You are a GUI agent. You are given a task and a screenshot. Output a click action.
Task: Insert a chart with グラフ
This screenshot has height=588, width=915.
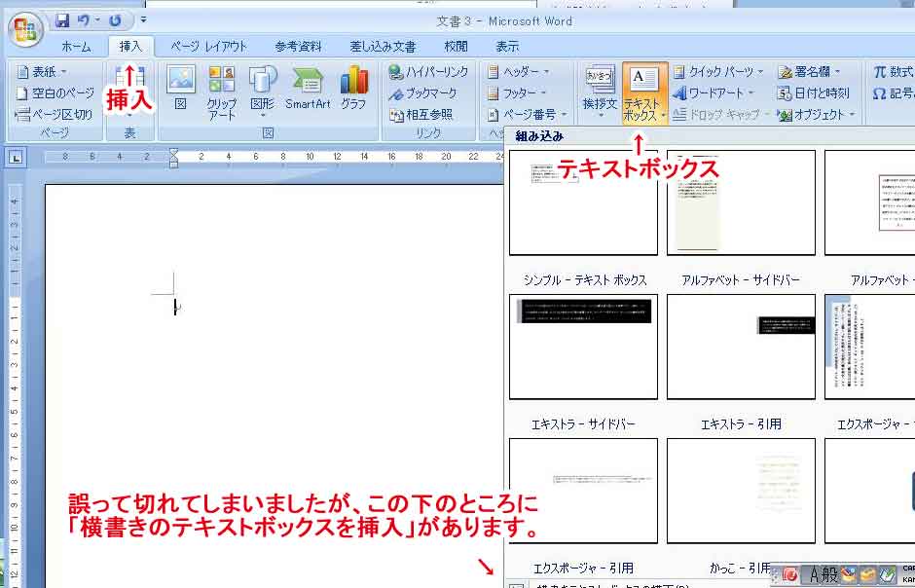coord(353,88)
